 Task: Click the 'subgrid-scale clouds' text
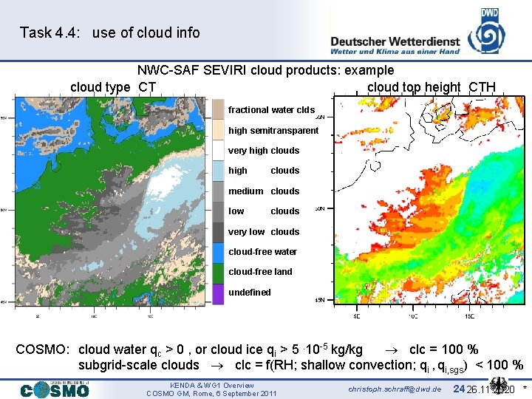tap(138, 365)
